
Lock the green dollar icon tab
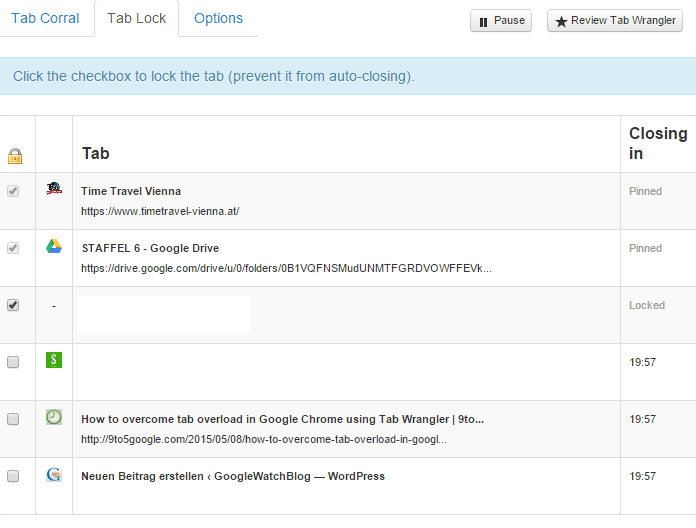pos(13,362)
